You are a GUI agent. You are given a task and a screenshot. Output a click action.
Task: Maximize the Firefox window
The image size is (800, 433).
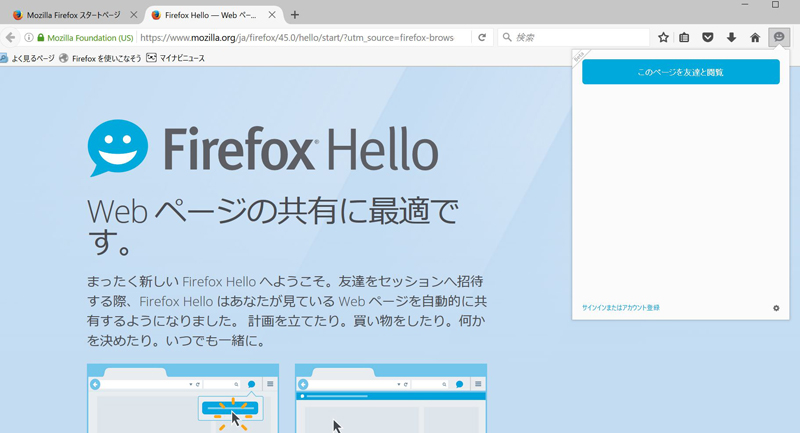point(775,5)
